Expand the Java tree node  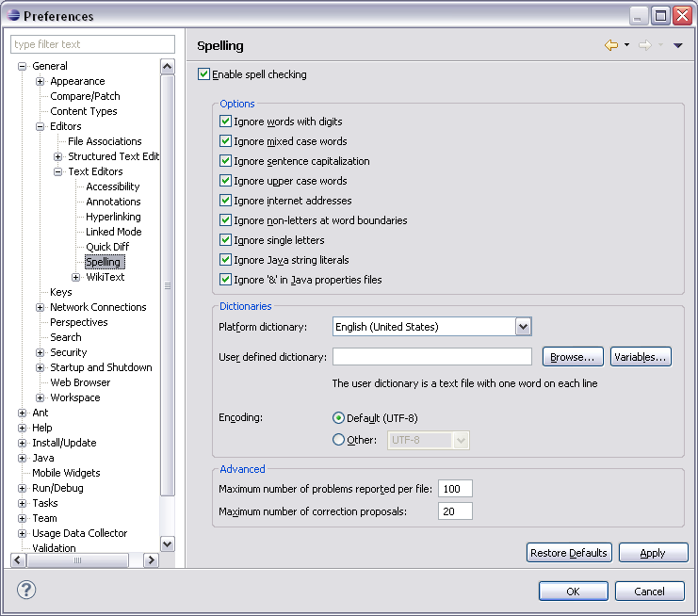[23, 458]
